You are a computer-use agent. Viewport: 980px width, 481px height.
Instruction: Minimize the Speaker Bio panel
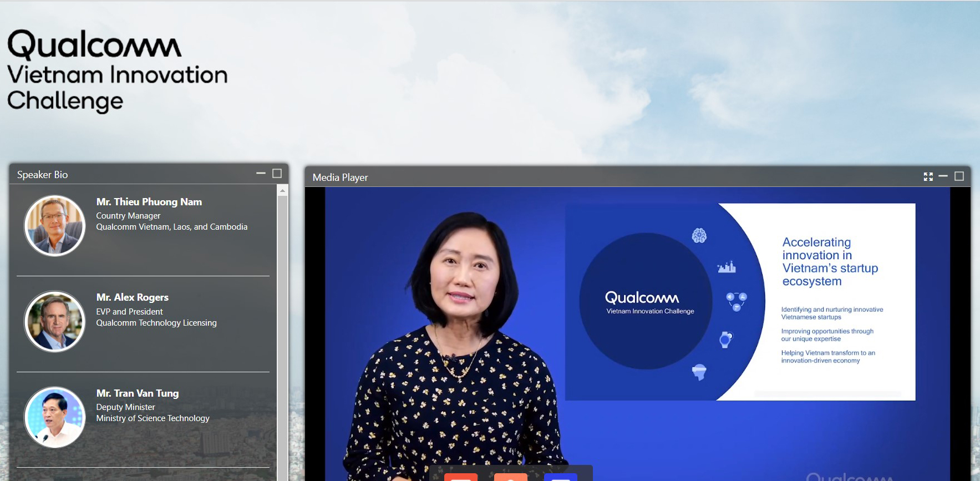pyautogui.click(x=261, y=174)
